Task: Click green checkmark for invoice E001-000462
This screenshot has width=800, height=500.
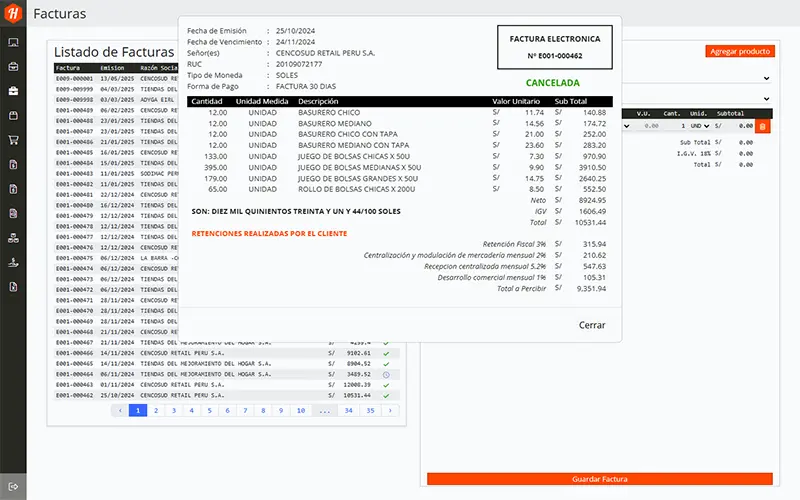Action: click(386, 395)
